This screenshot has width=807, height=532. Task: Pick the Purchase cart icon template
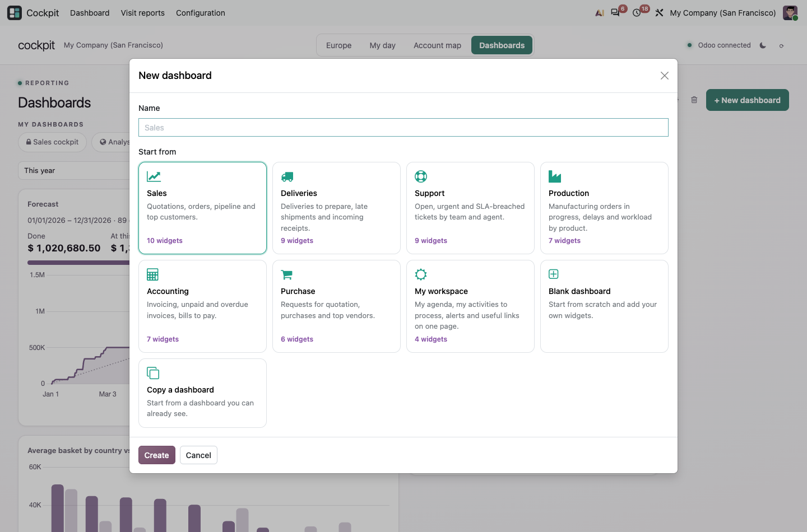tap(287, 274)
